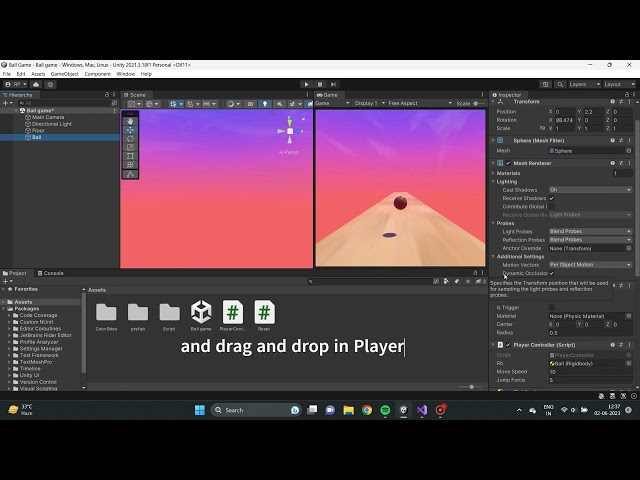
Task: Check Contribute Global Illumination
Action: point(551,207)
